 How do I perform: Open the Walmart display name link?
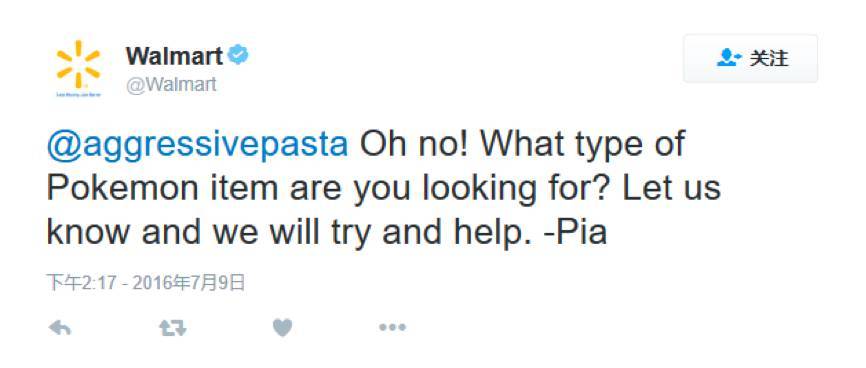pos(175,56)
